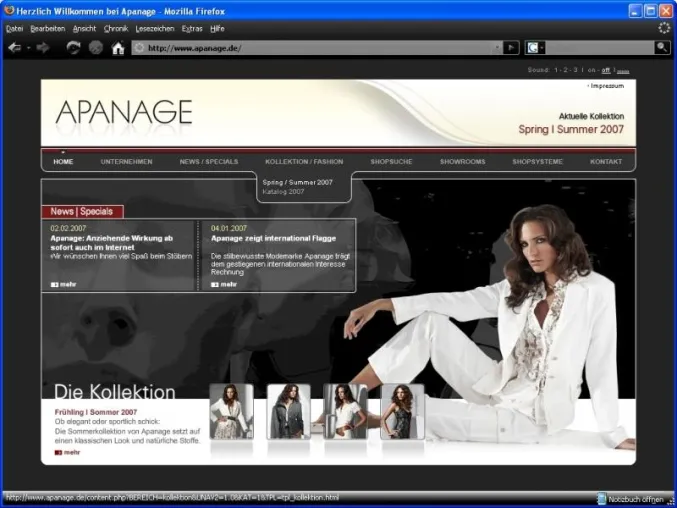The width and height of the screenshot is (677, 508).
Task: Open the back history dropdown arrow
Action: click(x=28, y=48)
